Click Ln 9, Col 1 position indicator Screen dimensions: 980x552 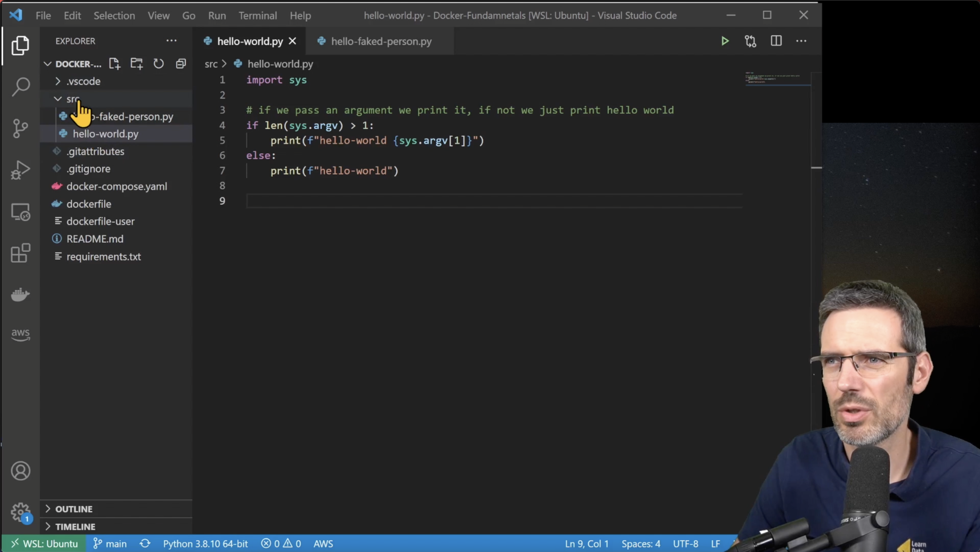click(x=587, y=544)
